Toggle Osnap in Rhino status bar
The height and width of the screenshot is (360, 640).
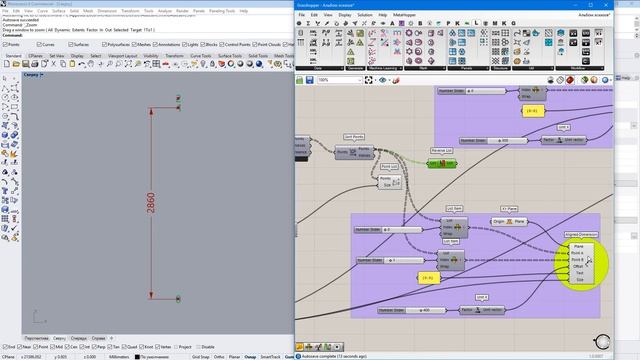click(x=250, y=357)
